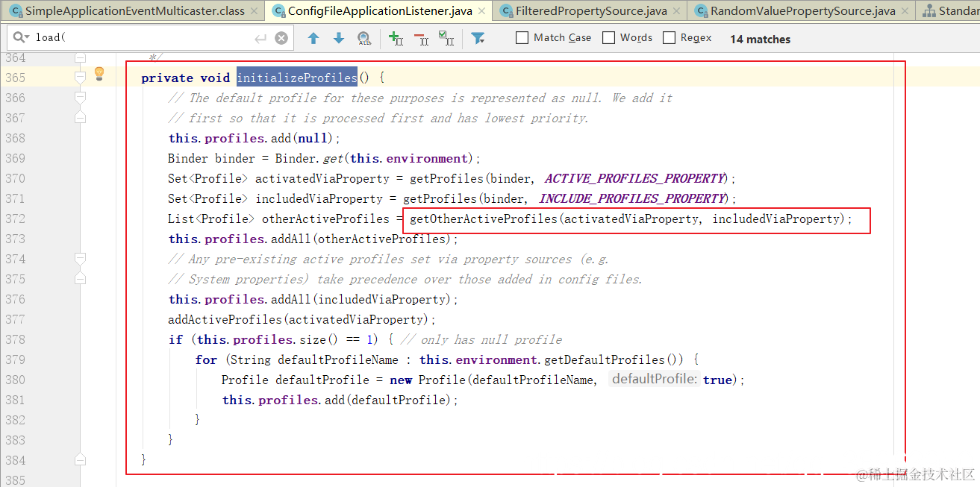The image size is (980, 487).
Task: Go to next occurrence with down arrow
Action: pos(338,38)
